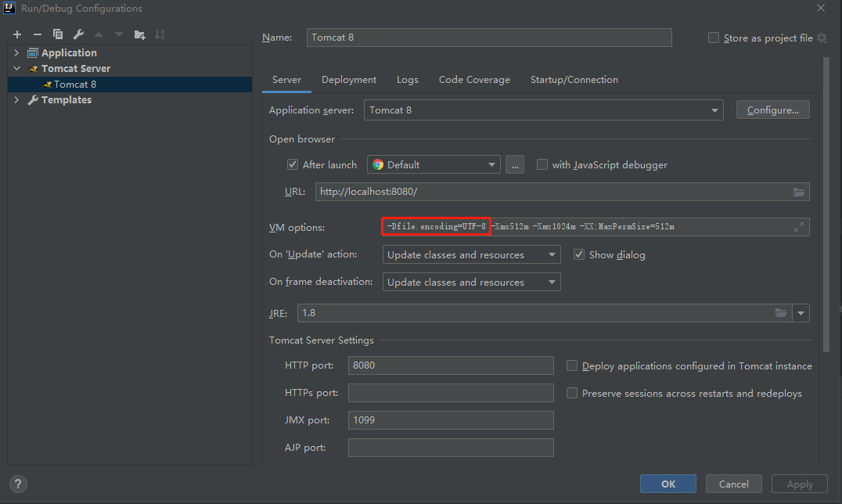Expand the Application tree node
The width and height of the screenshot is (842, 504).
(16, 52)
